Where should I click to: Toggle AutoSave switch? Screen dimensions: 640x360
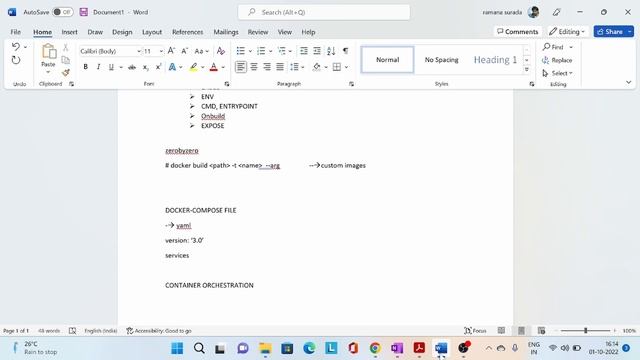pos(63,12)
